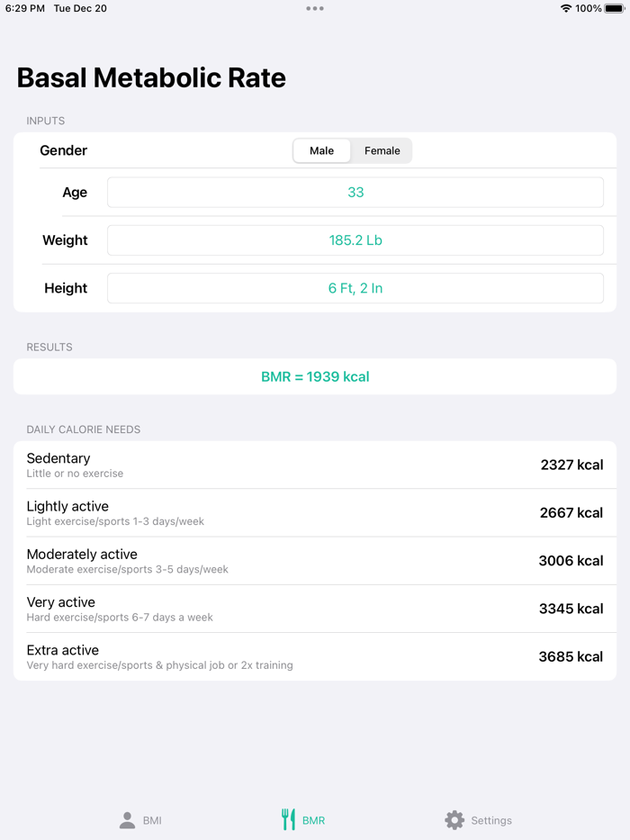Click the Extra active row

(315, 656)
